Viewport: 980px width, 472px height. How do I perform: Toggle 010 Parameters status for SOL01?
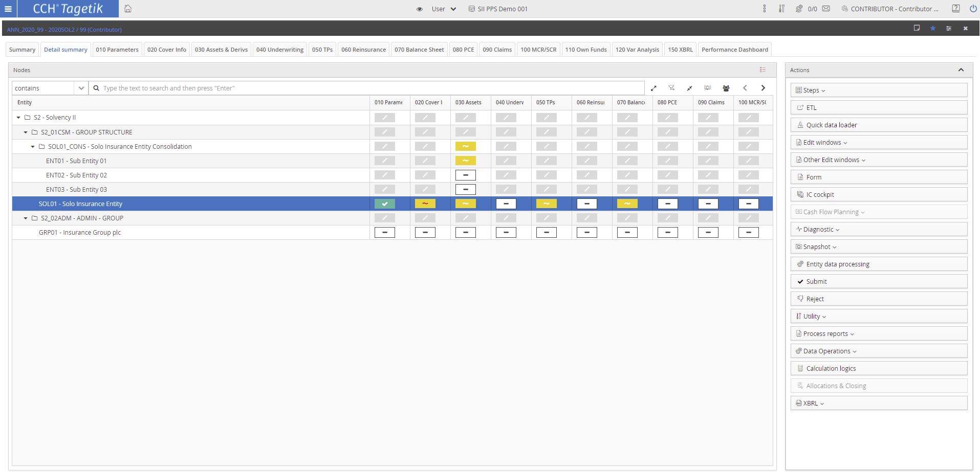[x=385, y=204]
